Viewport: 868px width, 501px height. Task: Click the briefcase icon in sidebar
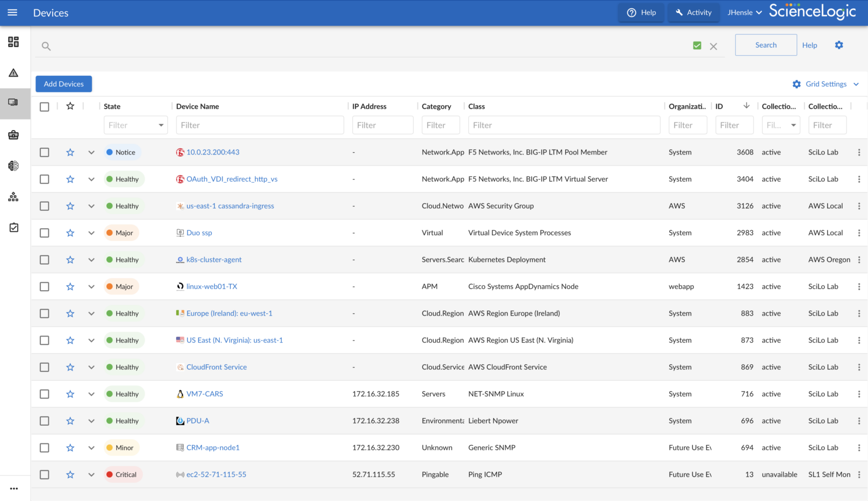(x=14, y=135)
